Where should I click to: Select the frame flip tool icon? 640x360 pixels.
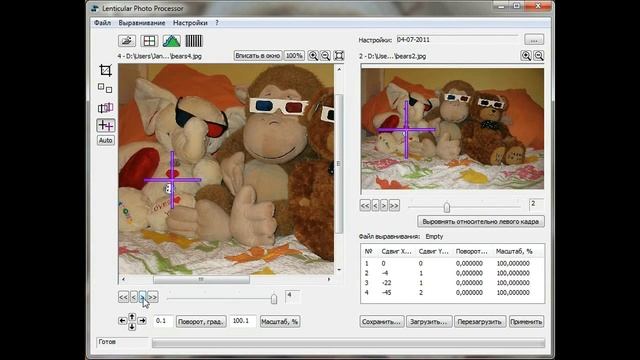pos(105,108)
